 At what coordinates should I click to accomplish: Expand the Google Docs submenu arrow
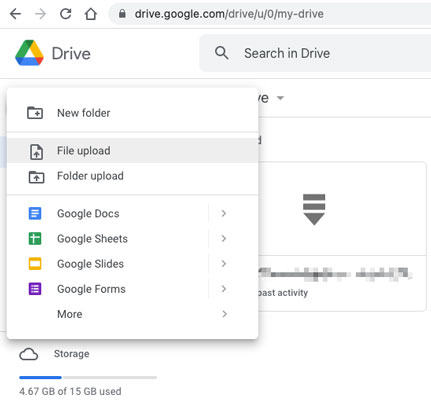[224, 213]
